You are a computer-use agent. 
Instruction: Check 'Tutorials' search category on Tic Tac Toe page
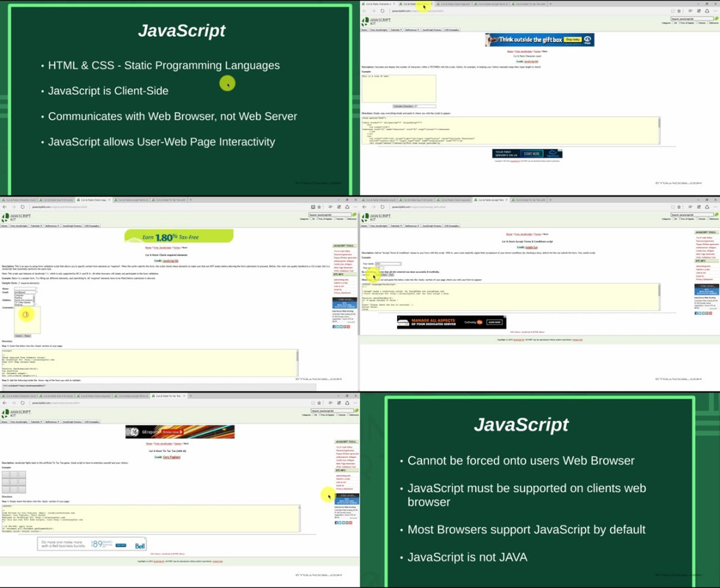(337, 415)
